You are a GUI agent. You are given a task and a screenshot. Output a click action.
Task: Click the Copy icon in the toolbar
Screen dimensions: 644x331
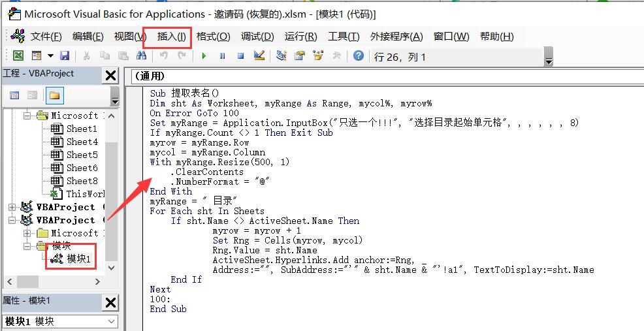pos(105,55)
